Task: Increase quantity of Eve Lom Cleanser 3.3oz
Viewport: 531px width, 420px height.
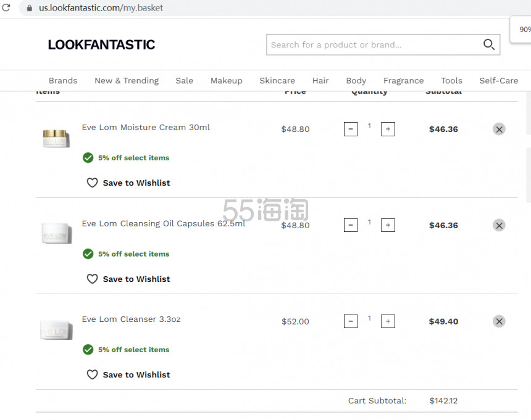Action: pos(388,321)
